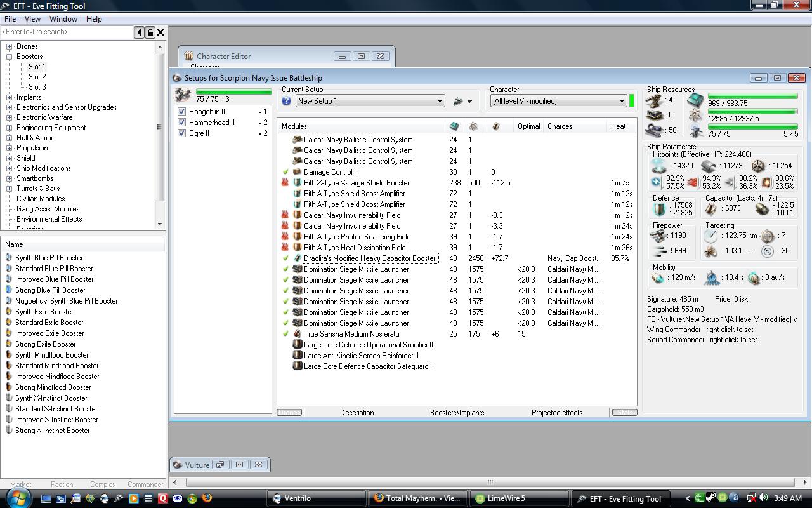The height and width of the screenshot is (508, 812).
Task: Open the arrow next to setup tool icon
Action: pyautogui.click(x=469, y=101)
